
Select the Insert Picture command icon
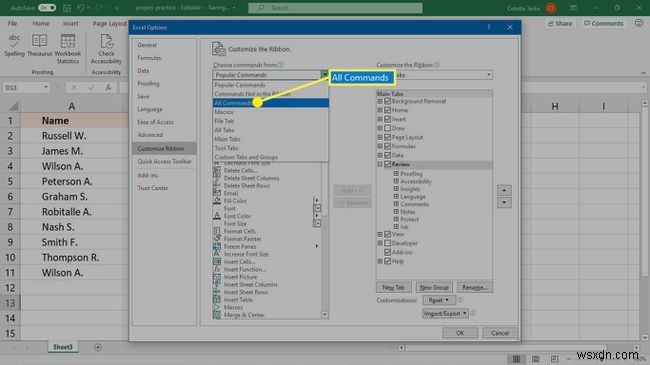217,277
